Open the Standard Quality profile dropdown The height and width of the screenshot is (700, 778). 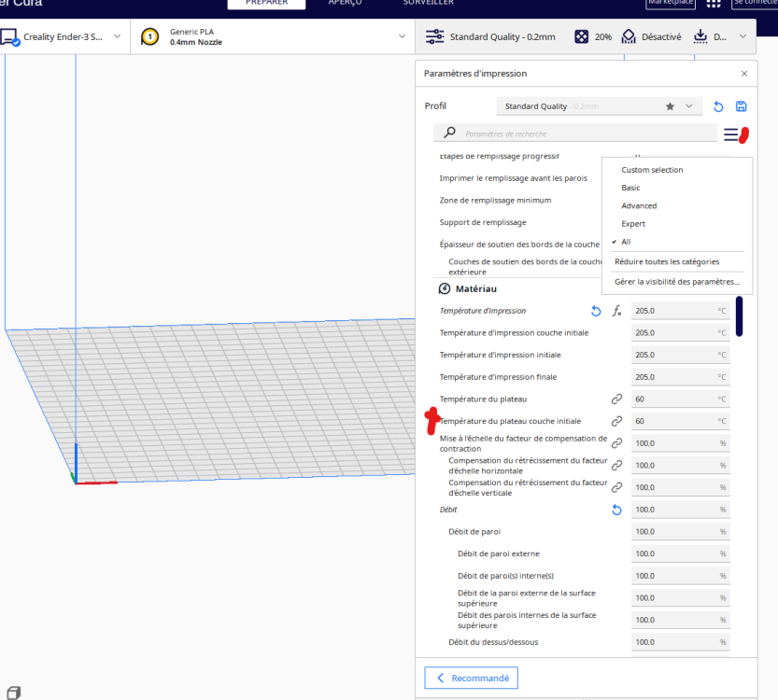(599, 106)
